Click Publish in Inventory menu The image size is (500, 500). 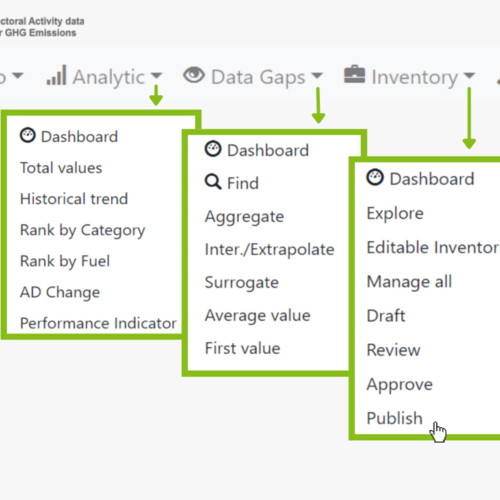(x=395, y=418)
